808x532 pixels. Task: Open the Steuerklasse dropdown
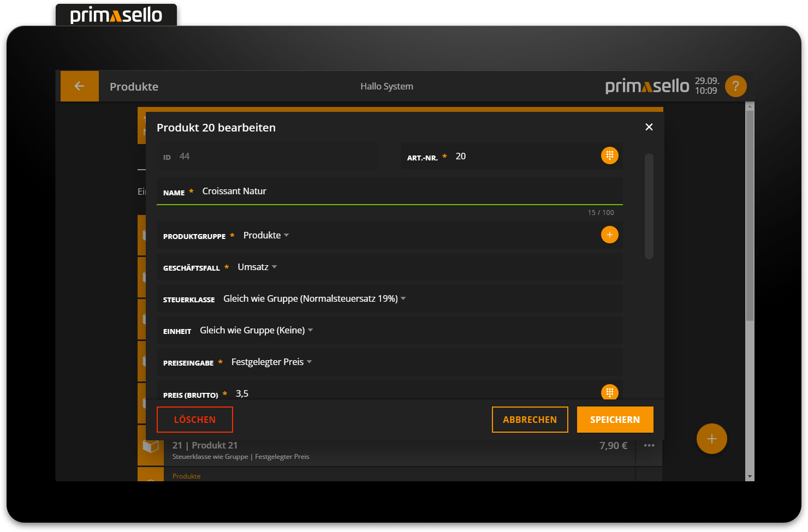tap(314, 299)
